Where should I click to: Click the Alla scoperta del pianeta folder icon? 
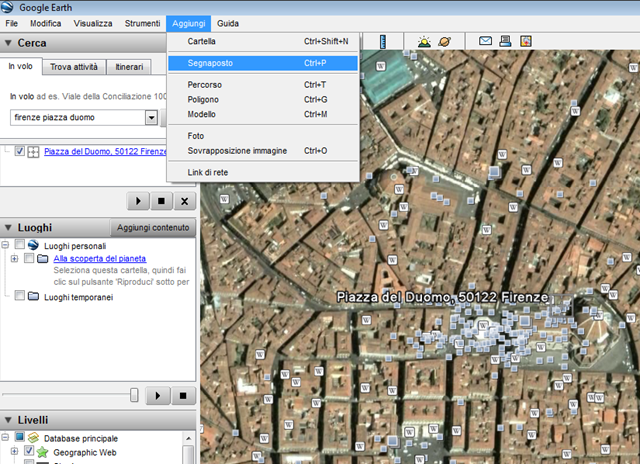click(43, 258)
